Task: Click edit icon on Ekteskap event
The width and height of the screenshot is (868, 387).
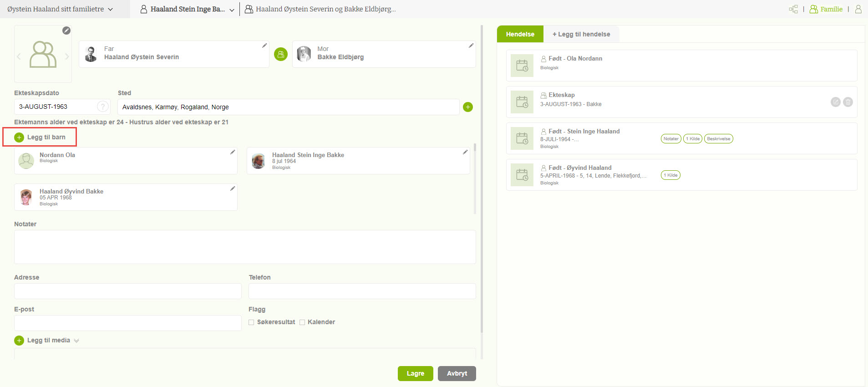Action: 836,102
